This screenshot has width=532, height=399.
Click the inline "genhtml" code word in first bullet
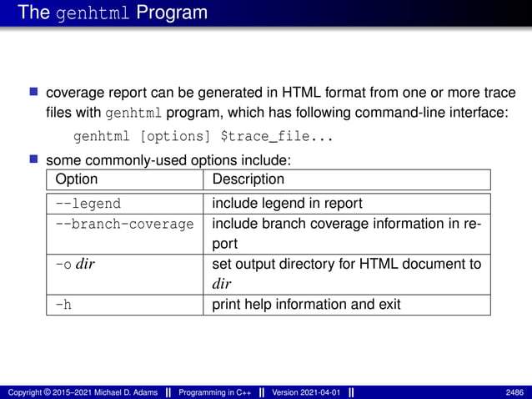(x=133, y=113)
